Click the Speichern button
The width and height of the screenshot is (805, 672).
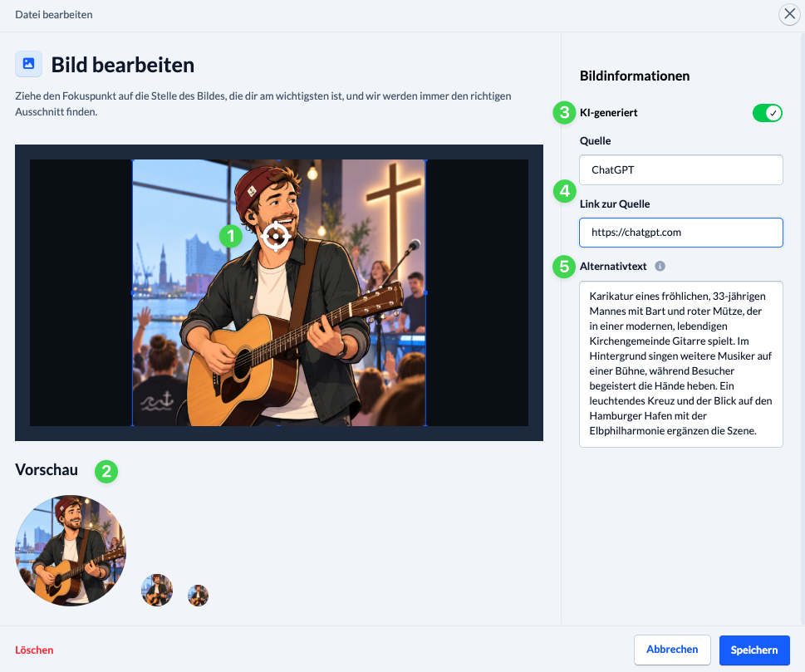754,650
